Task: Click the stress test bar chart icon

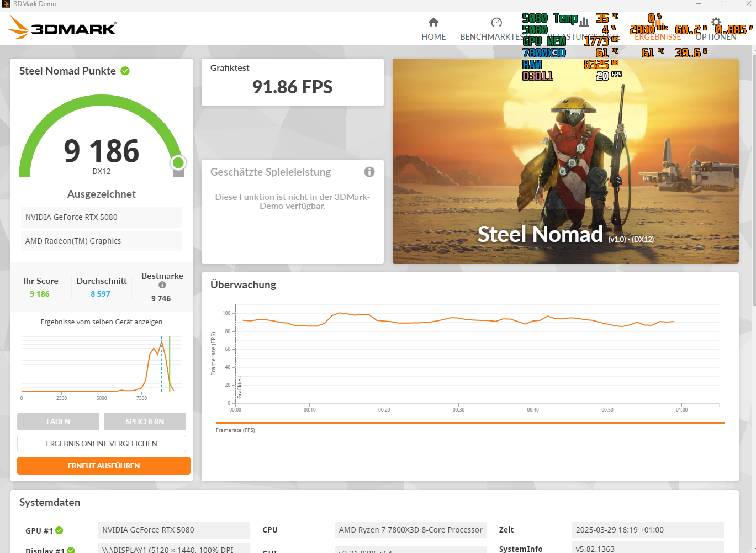Action: [584, 22]
